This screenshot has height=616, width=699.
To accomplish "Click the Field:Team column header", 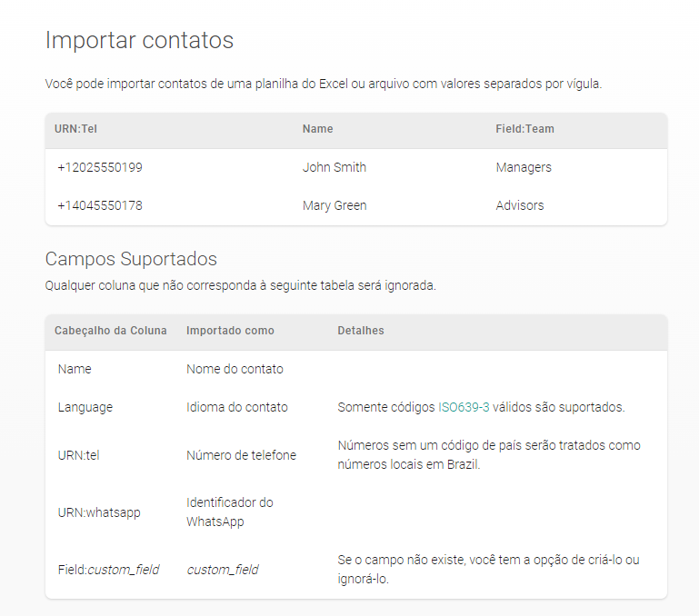I will pyautogui.click(x=524, y=129).
